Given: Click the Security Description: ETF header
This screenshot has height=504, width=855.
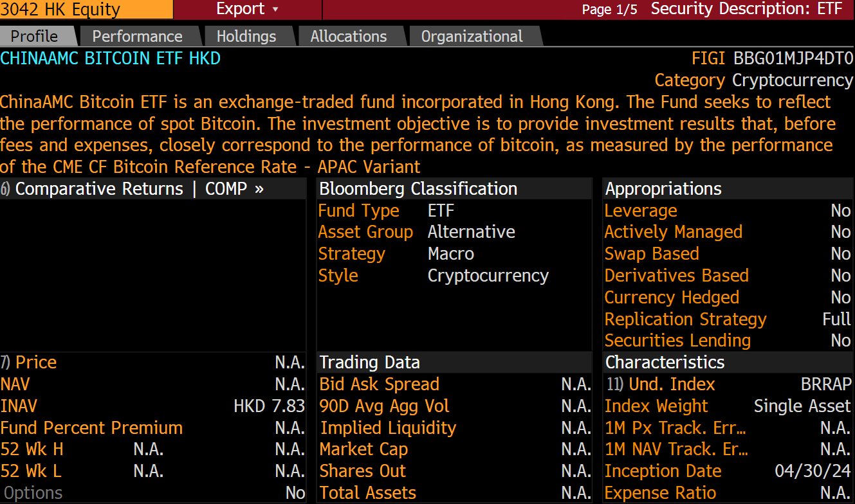Looking at the screenshot, I should pos(746,9).
